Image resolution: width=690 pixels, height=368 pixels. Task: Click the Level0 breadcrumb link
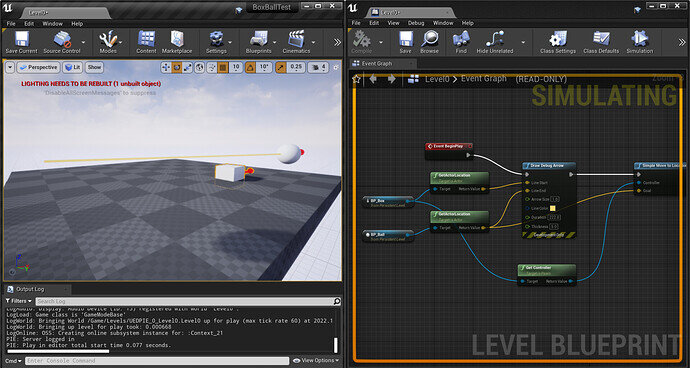437,79
